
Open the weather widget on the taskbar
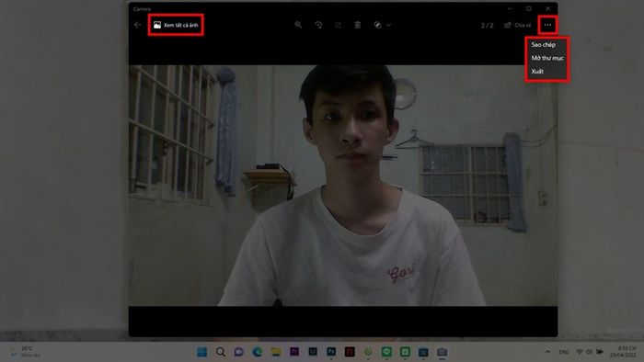[x=26, y=352]
